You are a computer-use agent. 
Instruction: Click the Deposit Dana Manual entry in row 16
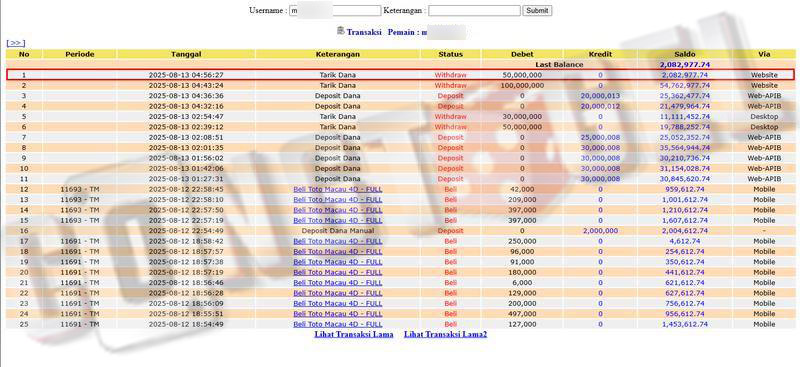pos(338,231)
